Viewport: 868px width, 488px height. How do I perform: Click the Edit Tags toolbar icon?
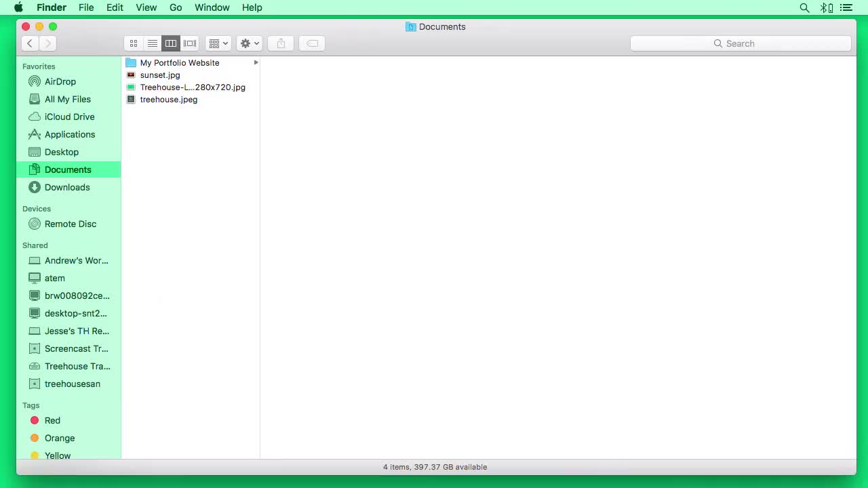pyautogui.click(x=311, y=43)
